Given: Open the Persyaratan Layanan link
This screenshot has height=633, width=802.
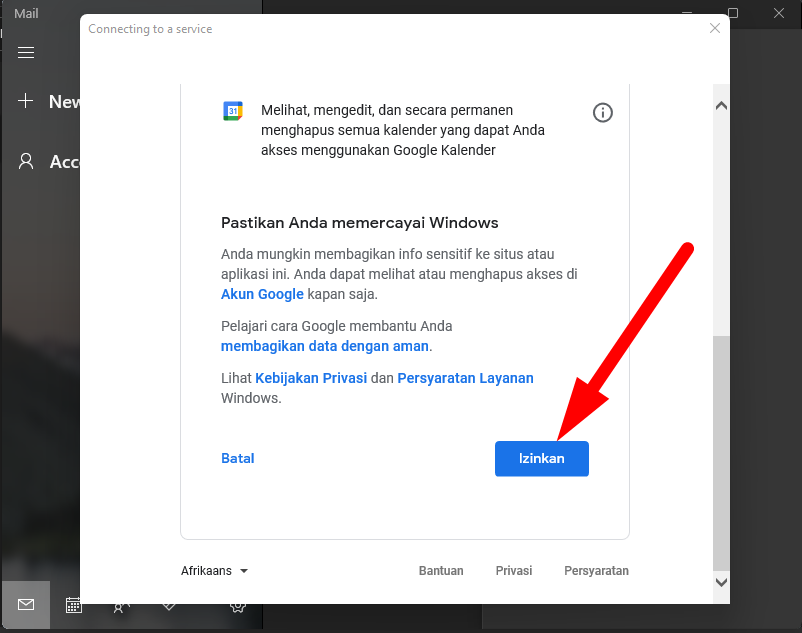Looking at the screenshot, I should click(x=465, y=378).
